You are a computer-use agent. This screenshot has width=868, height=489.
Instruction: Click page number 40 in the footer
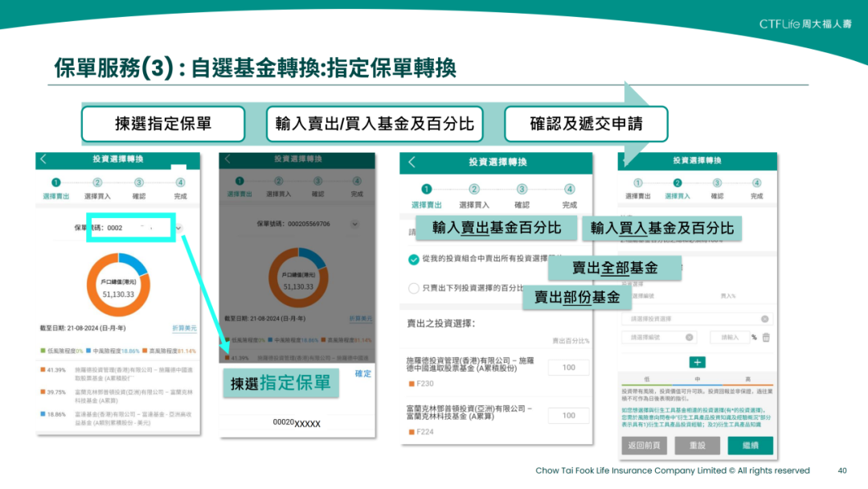(x=842, y=471)
